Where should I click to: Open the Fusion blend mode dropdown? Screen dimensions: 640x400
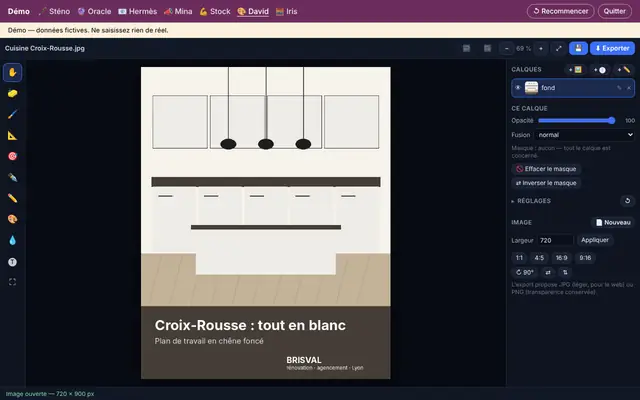(x=584, y=135)
